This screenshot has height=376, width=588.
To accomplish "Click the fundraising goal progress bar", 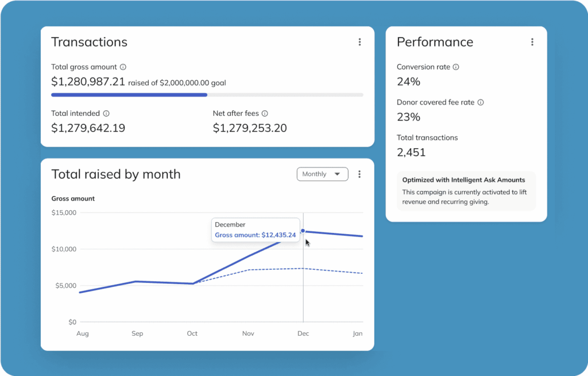I will (207, 95).
